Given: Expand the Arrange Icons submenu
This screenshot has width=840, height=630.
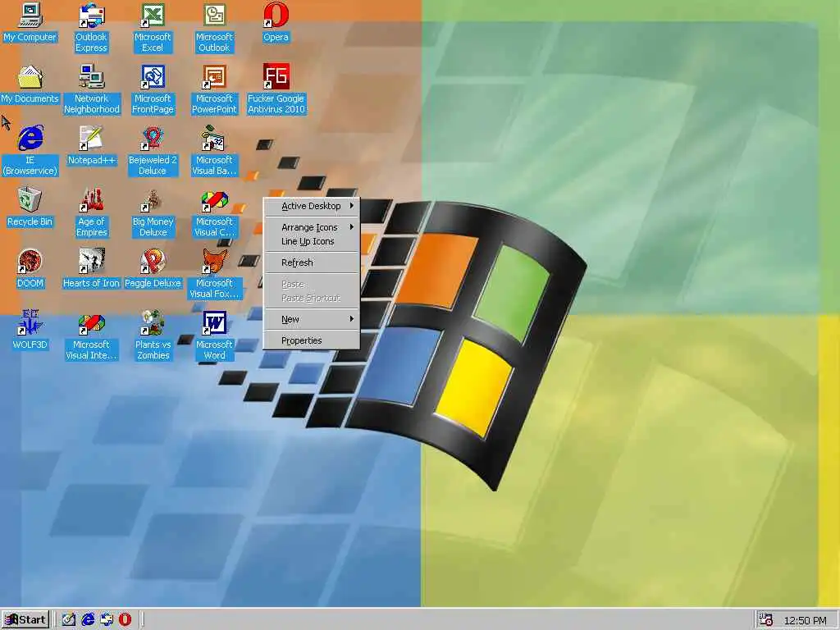Looking at the screenshot, I should point(311,227).
